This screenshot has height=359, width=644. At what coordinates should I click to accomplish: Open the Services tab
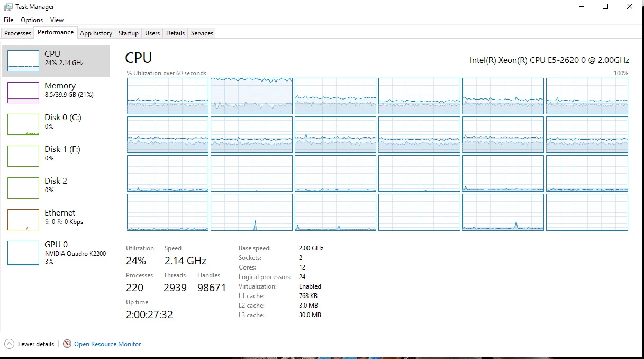202,33
